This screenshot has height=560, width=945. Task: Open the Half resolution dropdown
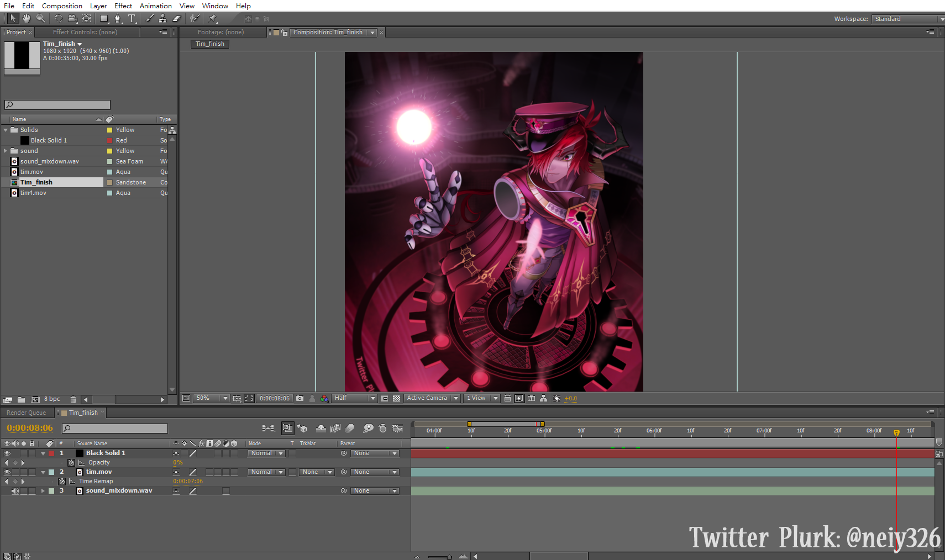[x=354, y=398]
